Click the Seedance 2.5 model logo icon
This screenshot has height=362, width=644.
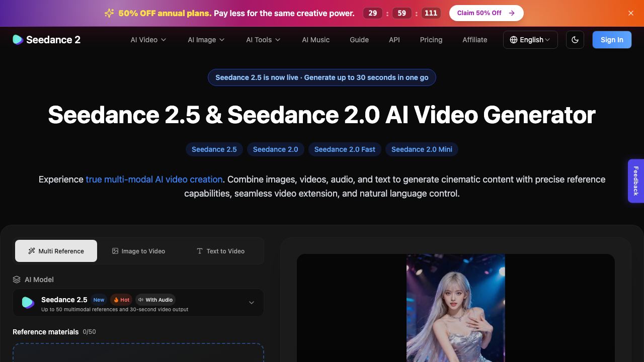pos(28,303)
